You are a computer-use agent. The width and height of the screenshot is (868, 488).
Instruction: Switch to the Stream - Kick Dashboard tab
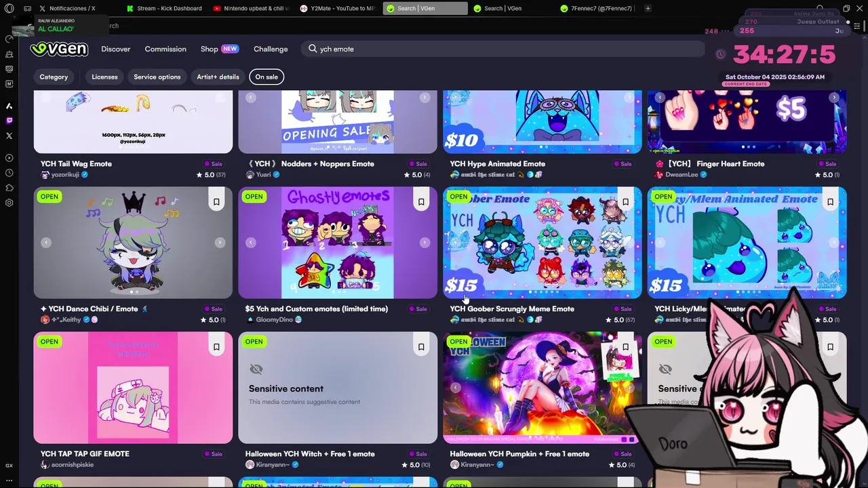tap(165, 9)
